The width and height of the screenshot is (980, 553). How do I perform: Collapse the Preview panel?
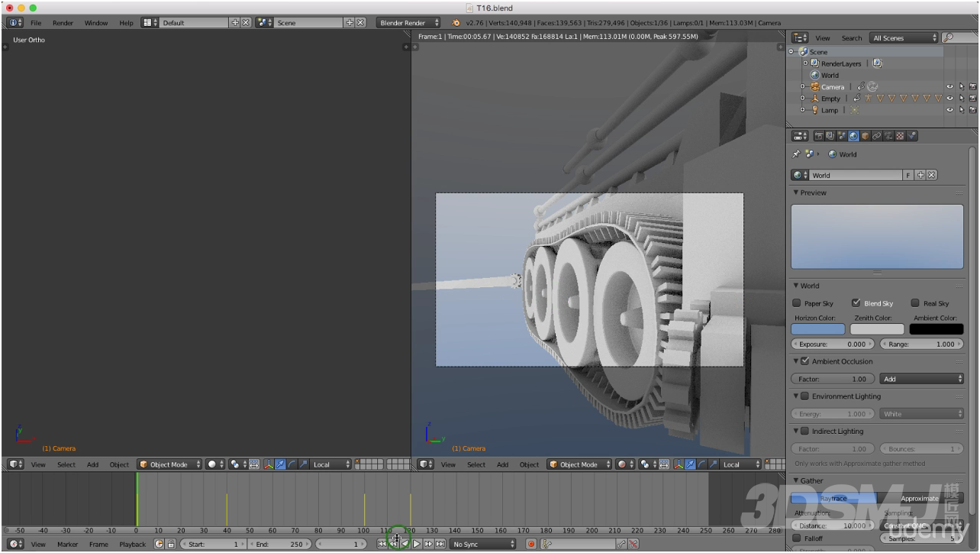(795, 192)
